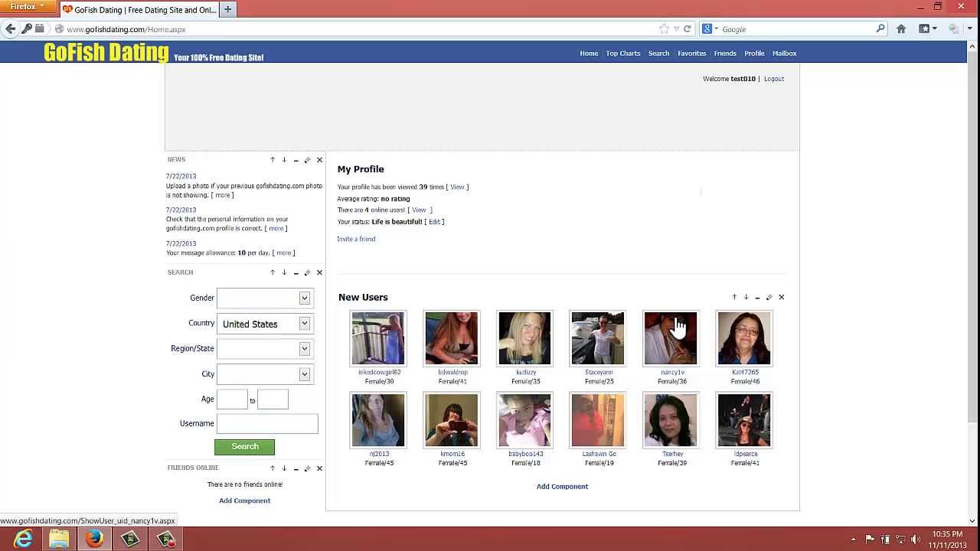Move the Search panel up
The width and height of the screenshot is (980, 551).
273,272
